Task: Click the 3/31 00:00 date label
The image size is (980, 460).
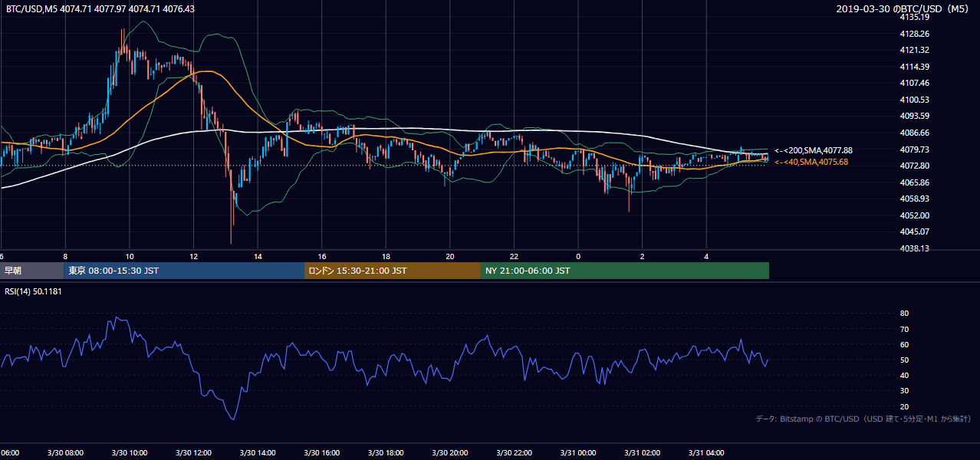Action: pyautogui.click(x=578, y=453)
